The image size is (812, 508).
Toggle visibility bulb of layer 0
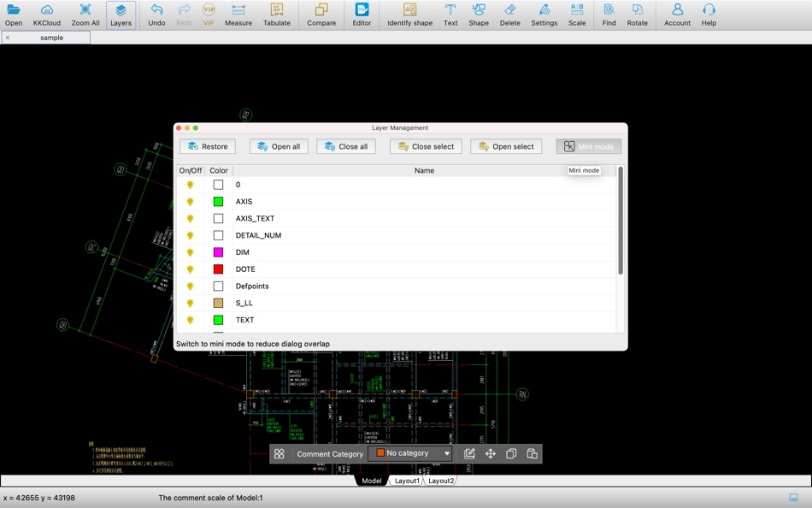190,185
